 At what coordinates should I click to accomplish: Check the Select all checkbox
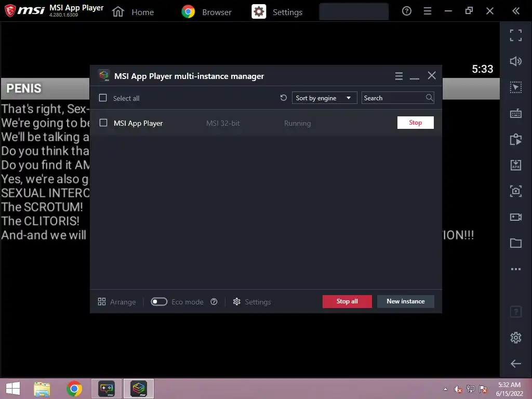point(103,98)
